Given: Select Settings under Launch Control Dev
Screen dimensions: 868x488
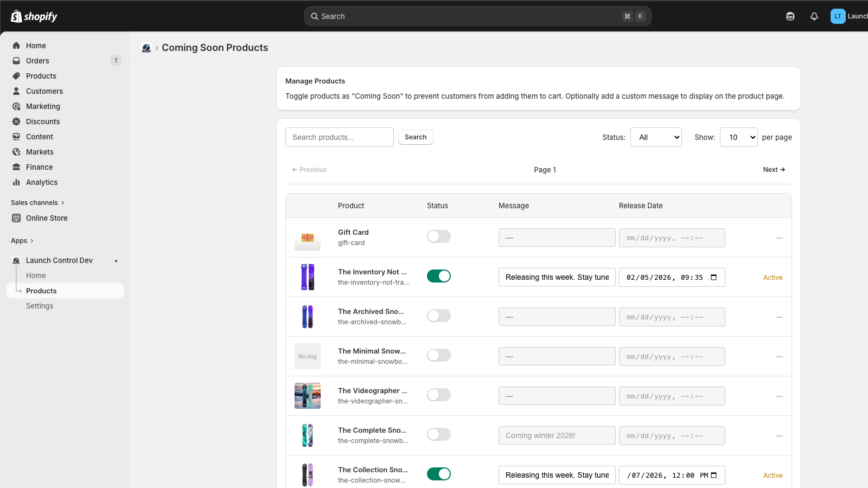Looking at the screenshot, I should pos(39,306).
